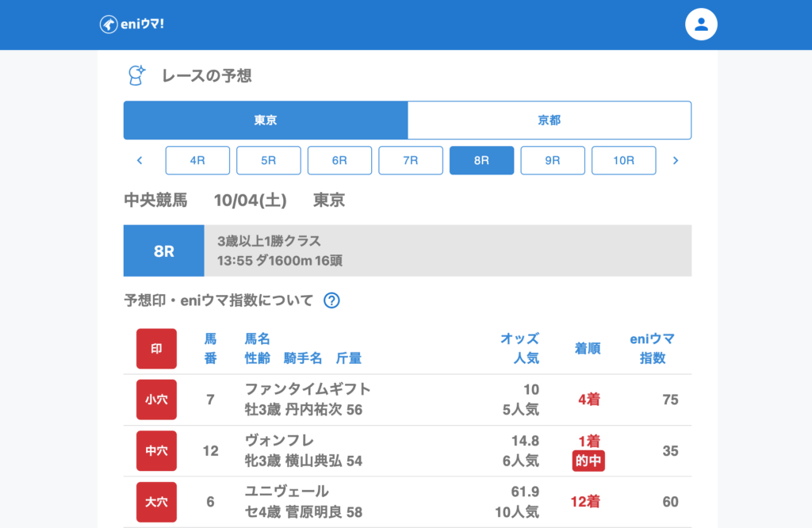Click the red 的中 hit badge
Image resolution: width=812 pixels, height=528 pixels.
tap(588, 461)
